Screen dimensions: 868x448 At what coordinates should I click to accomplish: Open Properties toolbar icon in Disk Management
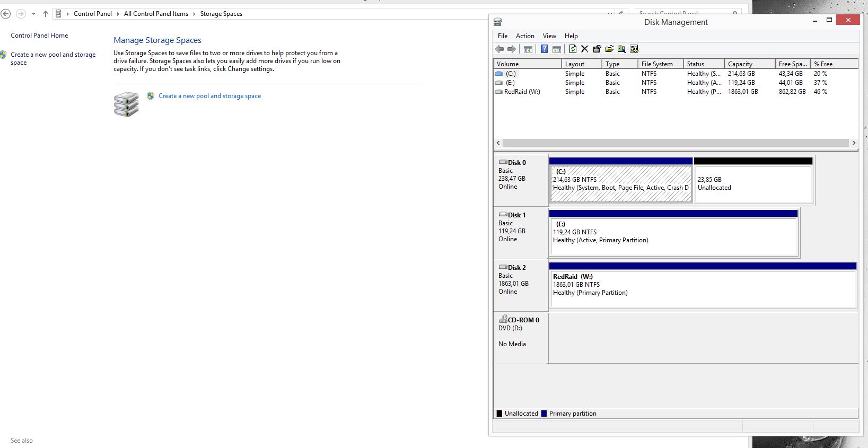tap(597, 49)
